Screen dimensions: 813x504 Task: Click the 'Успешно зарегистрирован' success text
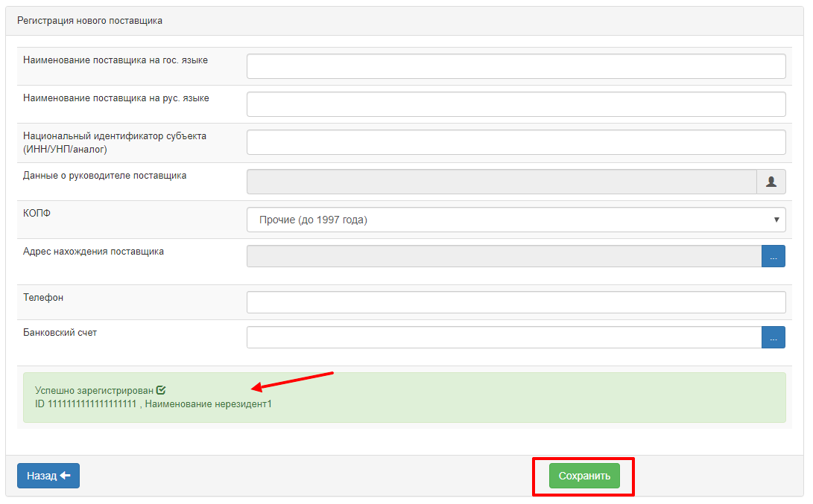click(x=94, y=390)
